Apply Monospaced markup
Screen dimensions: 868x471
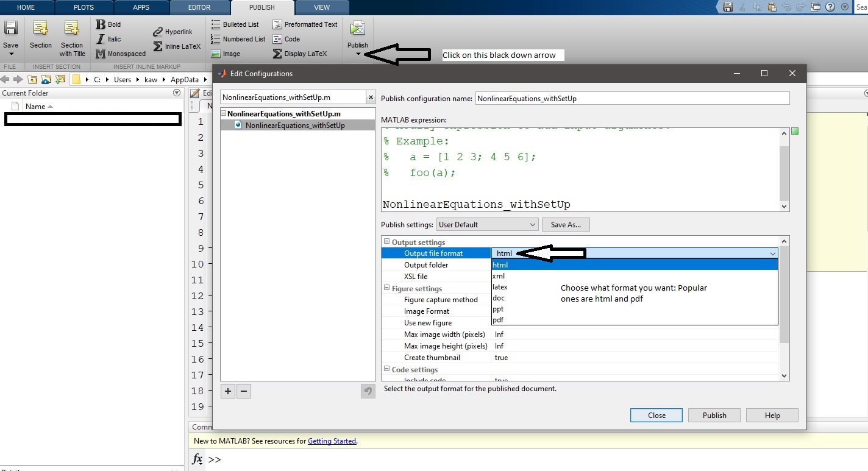click(121, 54)
